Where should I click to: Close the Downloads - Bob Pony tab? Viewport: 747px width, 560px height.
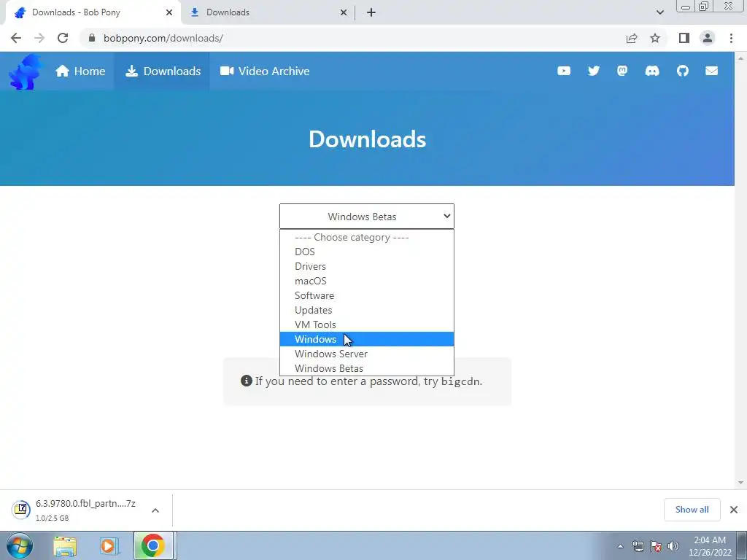click(169, 12)
